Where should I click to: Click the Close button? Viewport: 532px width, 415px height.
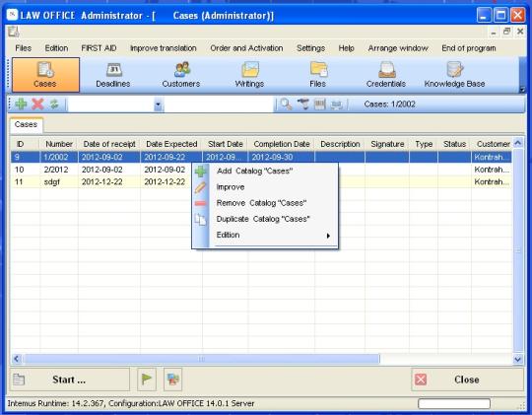click(468, 380)
